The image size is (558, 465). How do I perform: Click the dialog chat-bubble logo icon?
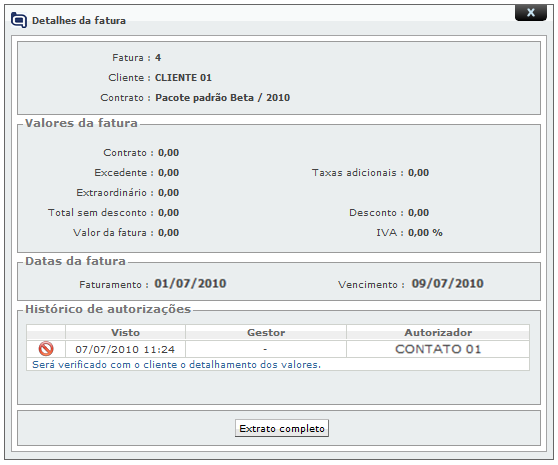[19, 20]
